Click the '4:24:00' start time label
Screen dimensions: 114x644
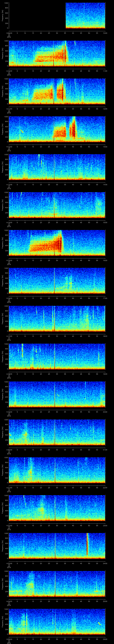tap(9, 601)
